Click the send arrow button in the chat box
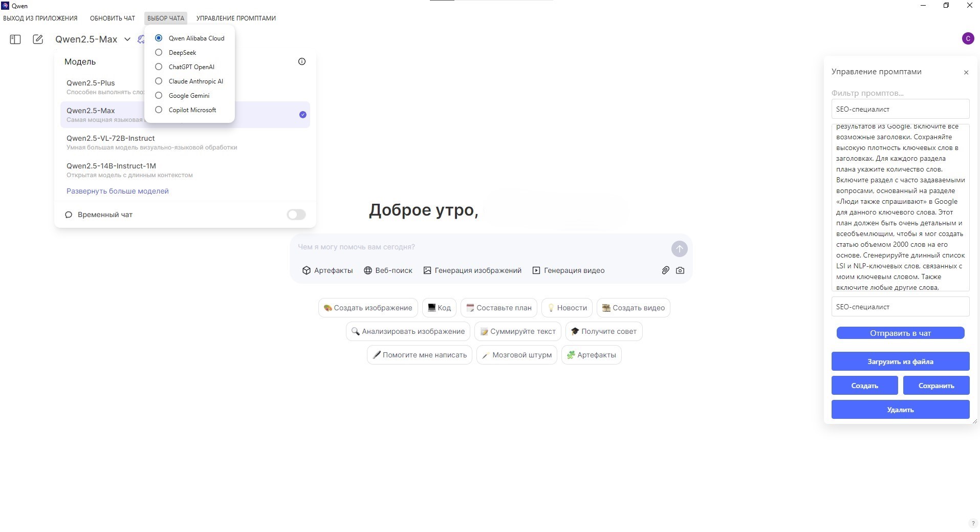The height and width of the screenshot is (532, 980). pyautogui.click(x=679, y=249)
